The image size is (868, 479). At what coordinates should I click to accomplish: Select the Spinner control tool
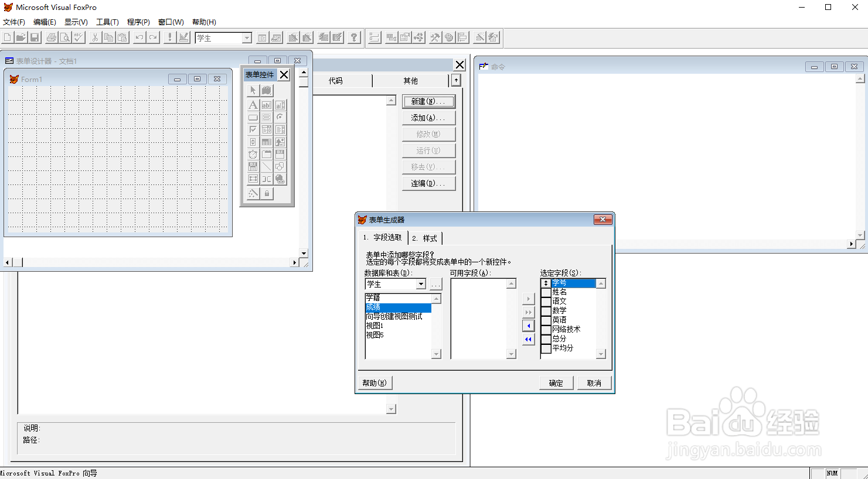click(253, 142)
